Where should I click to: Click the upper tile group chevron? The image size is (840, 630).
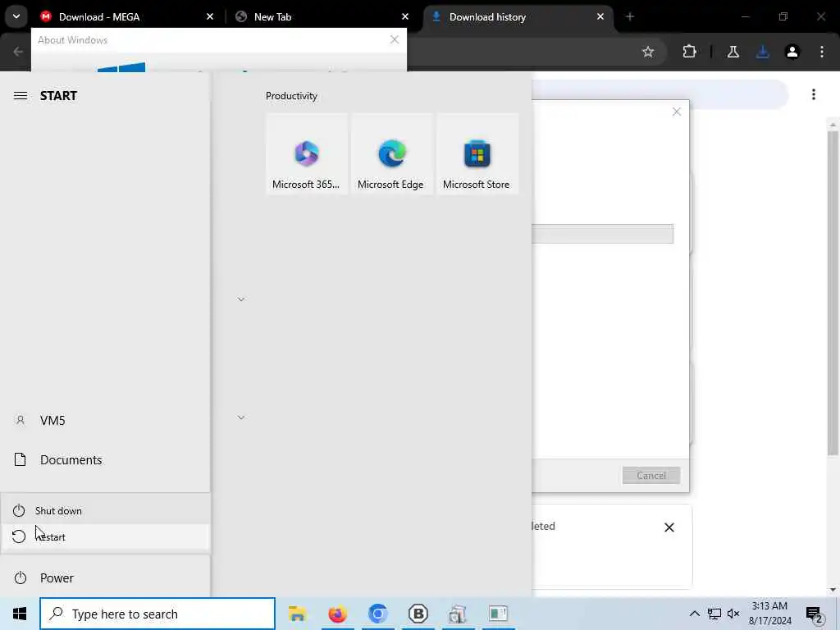(x=241, y=299)
